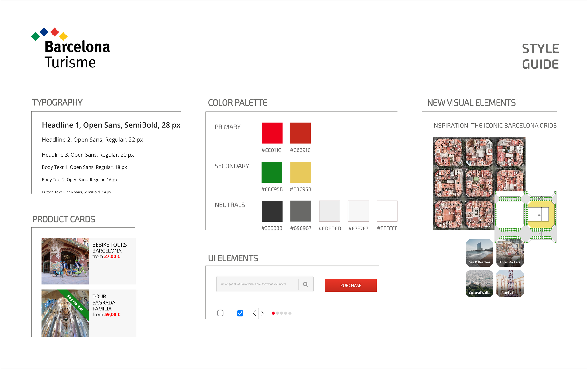Open the Bebike Tours Barcelona card
The height and width of the screenshot is (369, 588).
tap(109, 248)
